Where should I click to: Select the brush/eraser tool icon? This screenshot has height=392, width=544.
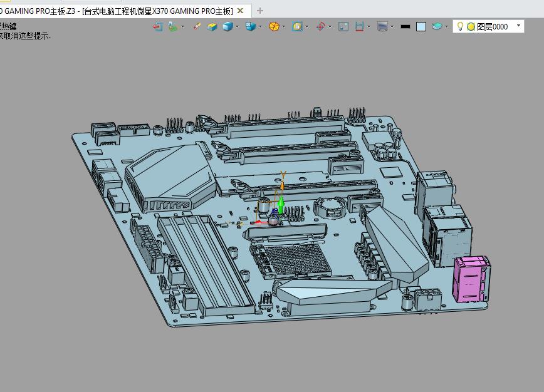(197, 27)
